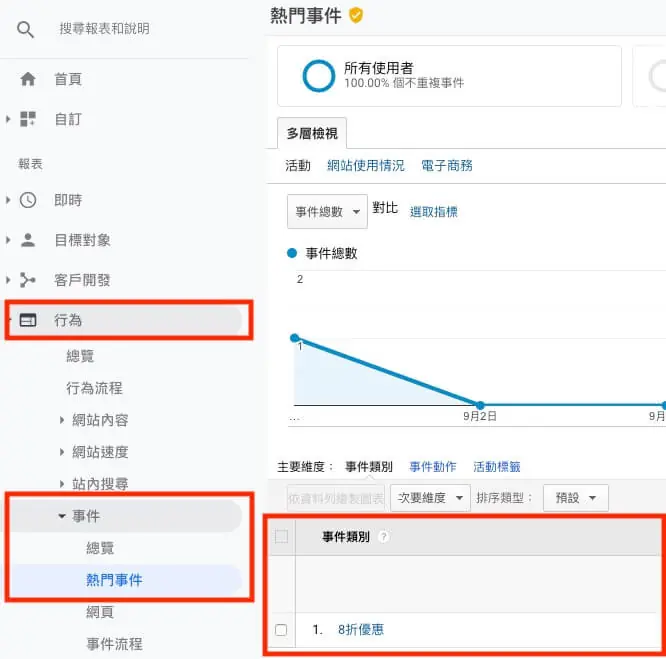This screenshot has height=659, width=666.
Task: Collapse the 事件 submenu arrow
Action: click(x=62, y=516)
